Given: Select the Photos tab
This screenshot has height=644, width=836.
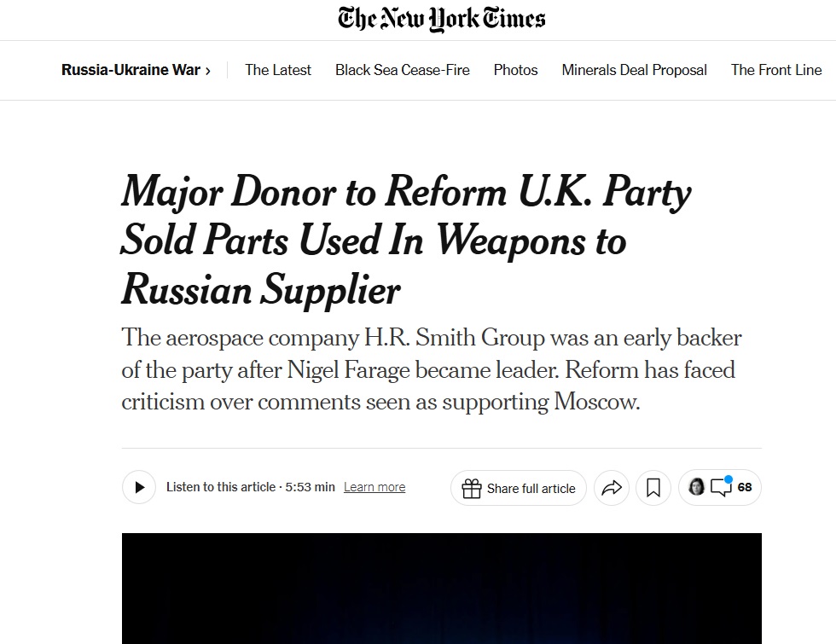Looking at the screenshot, I should point(515,70).
